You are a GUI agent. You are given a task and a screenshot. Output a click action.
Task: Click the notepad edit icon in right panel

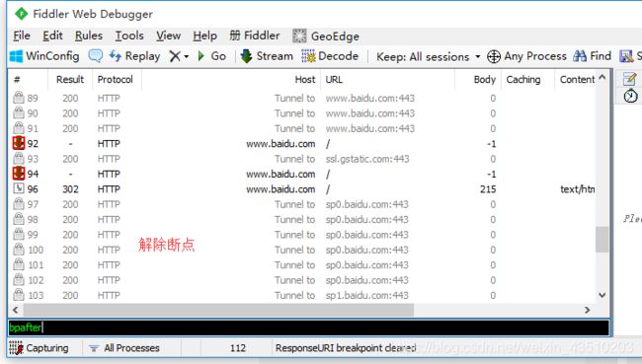(630, 79)
